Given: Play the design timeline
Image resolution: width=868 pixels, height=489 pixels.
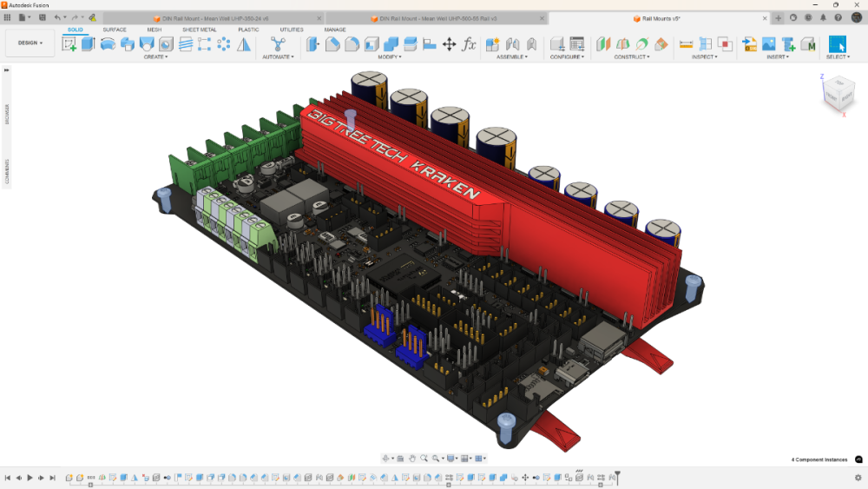Looking at the screenshot, I should tap(30, 478).
